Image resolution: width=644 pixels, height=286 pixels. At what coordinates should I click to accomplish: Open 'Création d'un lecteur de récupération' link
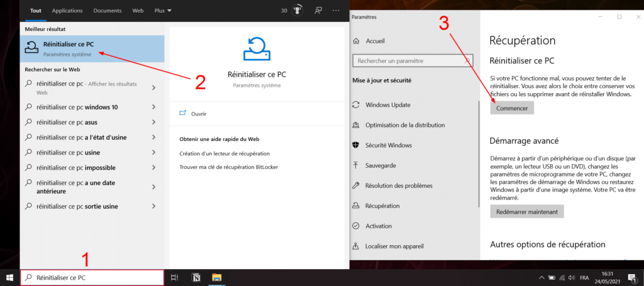[x=225, y=153]
